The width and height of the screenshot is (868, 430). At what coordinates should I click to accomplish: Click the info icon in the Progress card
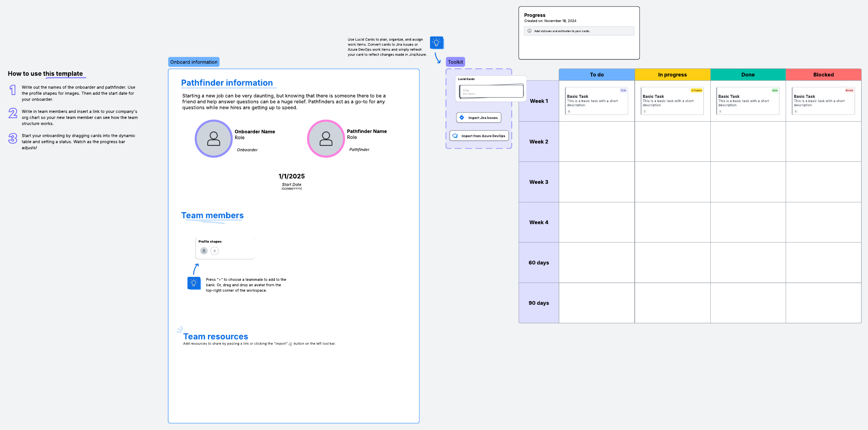[x=529, y=31]
